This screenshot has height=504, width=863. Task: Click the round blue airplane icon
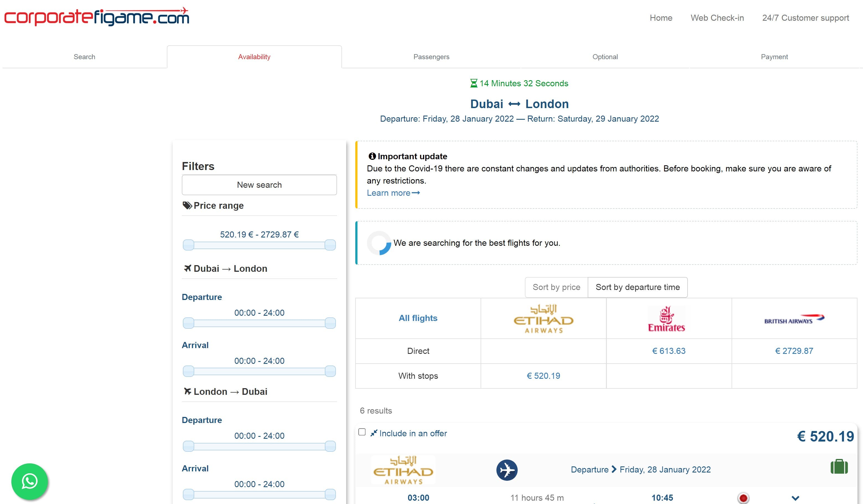[507, 470]
